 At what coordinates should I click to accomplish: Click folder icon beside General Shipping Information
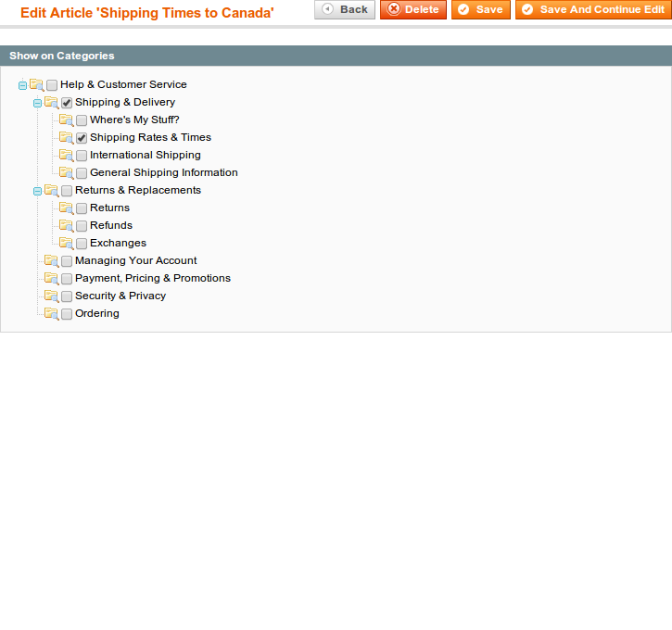tap(67, 172)
